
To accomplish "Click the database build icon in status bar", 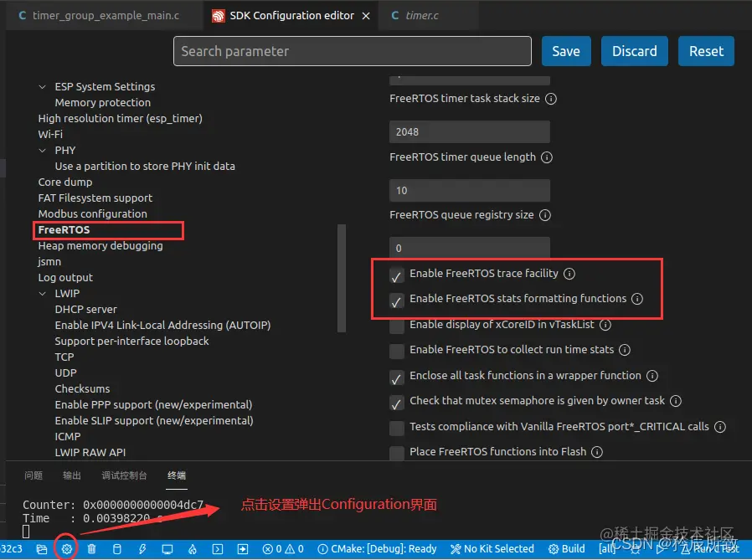I will (116, 549).
